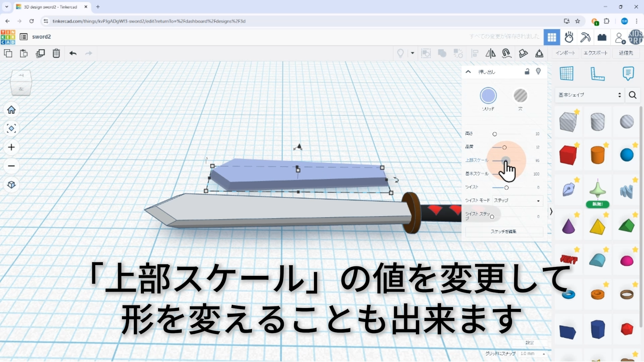Click the Mirror tool icon
The height and width of the screenshot is (362, 644).
coord(490,53)
